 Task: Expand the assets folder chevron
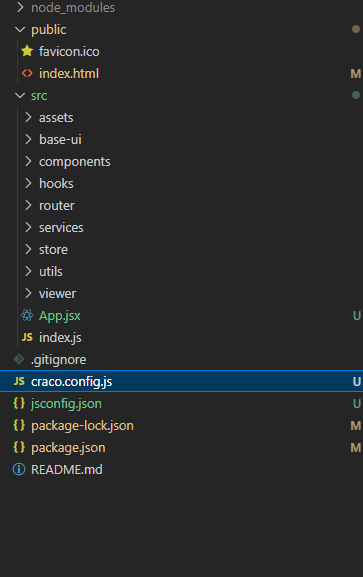click(x=28, y=117)
